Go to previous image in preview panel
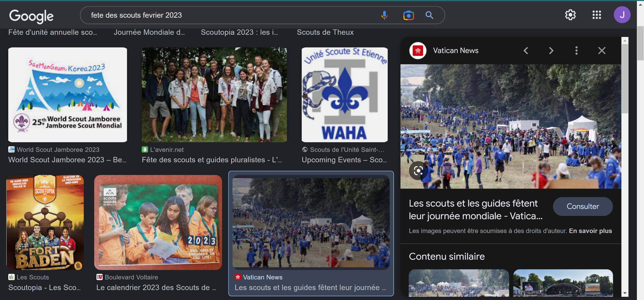Screen dimensions: 644x300 point(526,51)
